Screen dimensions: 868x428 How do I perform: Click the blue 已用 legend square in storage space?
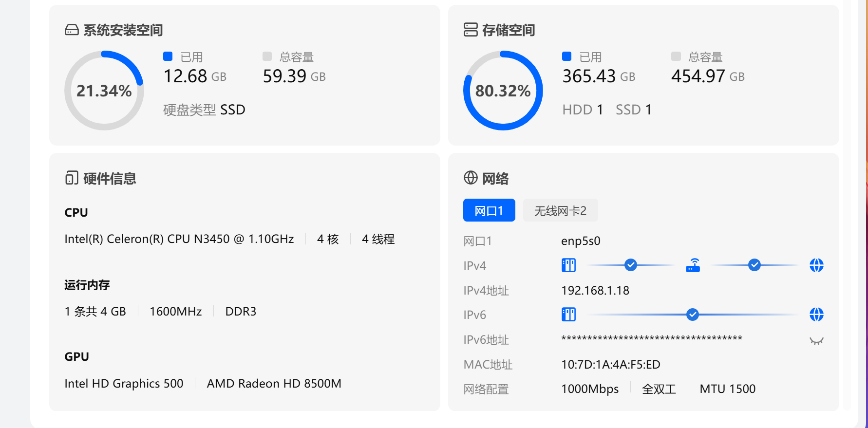566,56
